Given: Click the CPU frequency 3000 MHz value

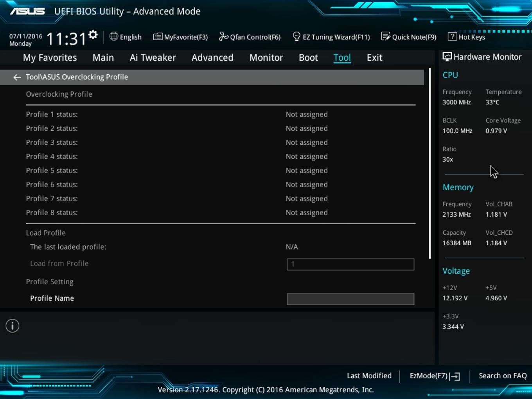Looking at the screenshot, I should 457,102.
